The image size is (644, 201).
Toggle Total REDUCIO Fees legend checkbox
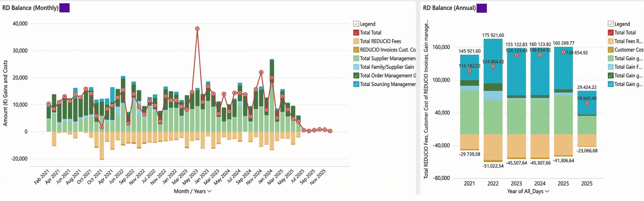(x=356, y=41)
